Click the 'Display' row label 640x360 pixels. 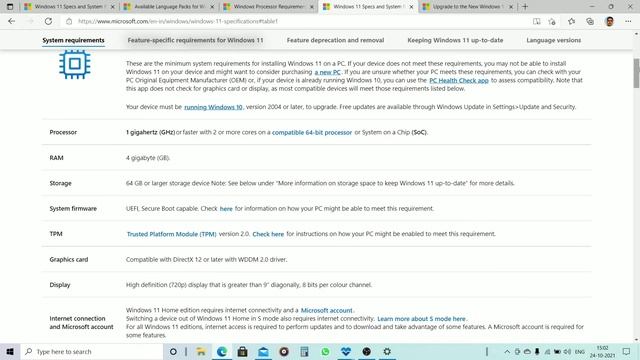point(60,285)
